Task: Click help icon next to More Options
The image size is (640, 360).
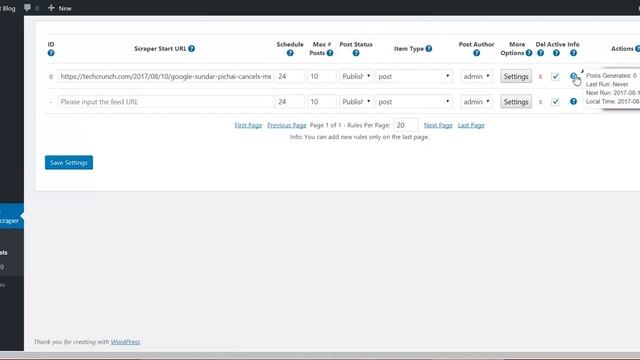Action: click(x=529, y=53)
